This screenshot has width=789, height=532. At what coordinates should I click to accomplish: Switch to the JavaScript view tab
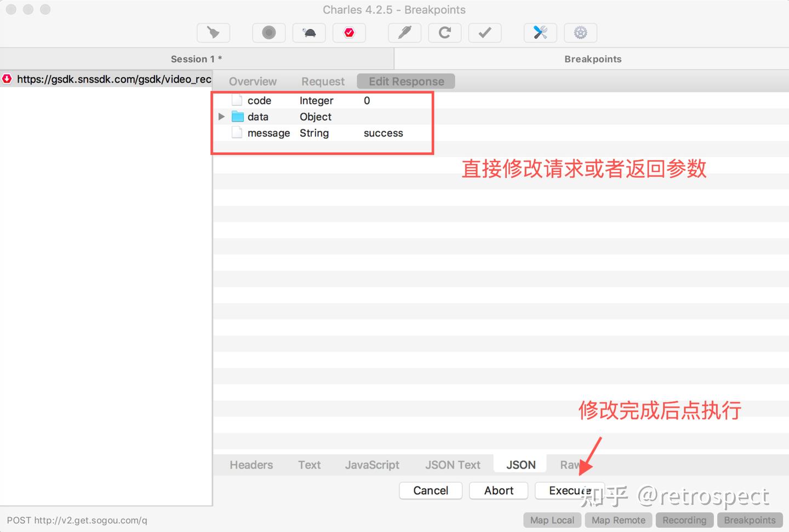(372, 465)
